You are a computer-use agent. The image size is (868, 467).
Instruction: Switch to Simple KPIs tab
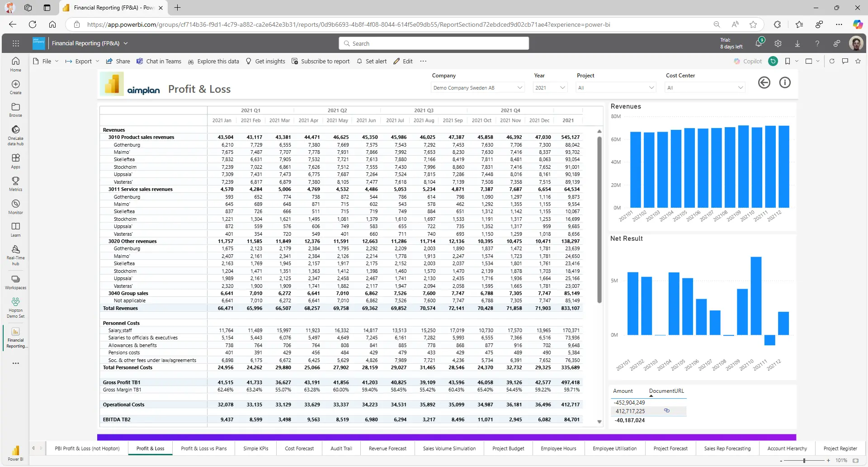[256, 448]
